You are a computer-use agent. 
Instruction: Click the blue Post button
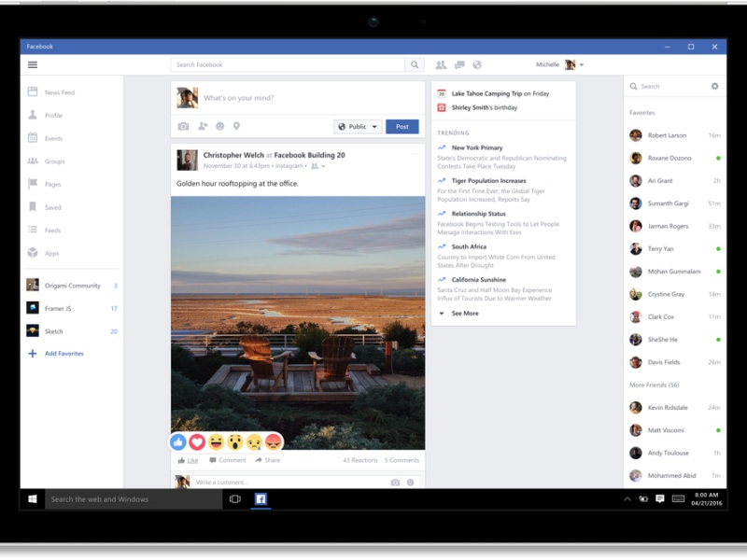coord(402,127)
